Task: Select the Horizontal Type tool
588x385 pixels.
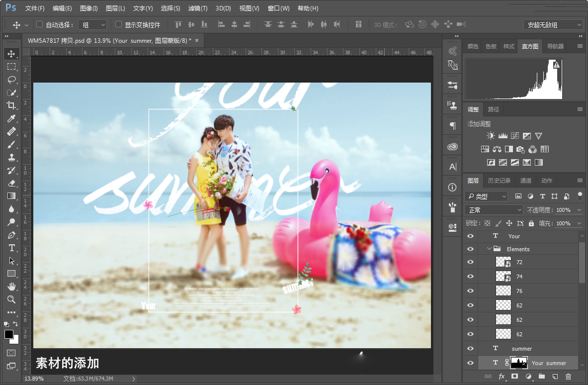Action: point(11,248)
